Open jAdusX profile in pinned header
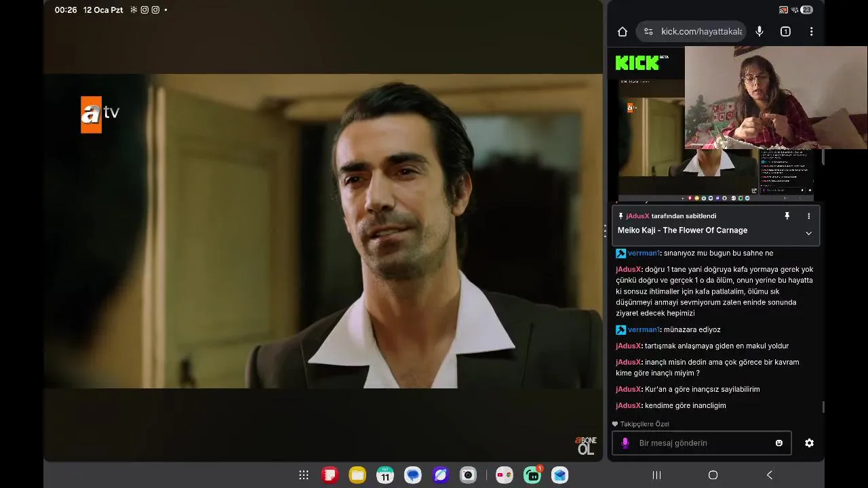The image size is (868, 488). pyautogui.click(x=637, y=216)
